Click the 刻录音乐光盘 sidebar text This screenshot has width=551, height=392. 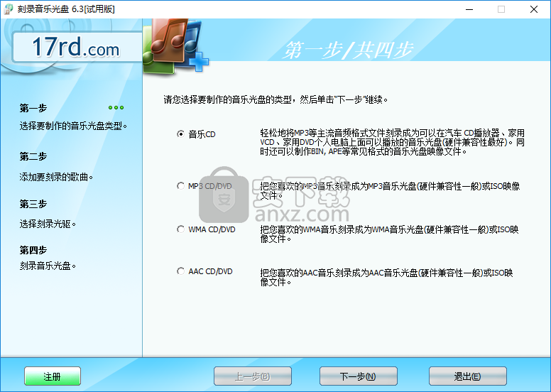(x=48, y=266)
